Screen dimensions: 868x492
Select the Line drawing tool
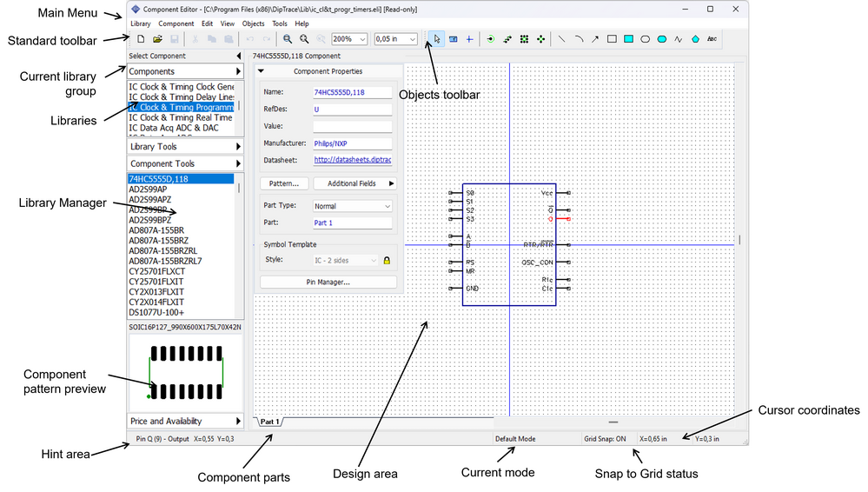pos(561,39)
